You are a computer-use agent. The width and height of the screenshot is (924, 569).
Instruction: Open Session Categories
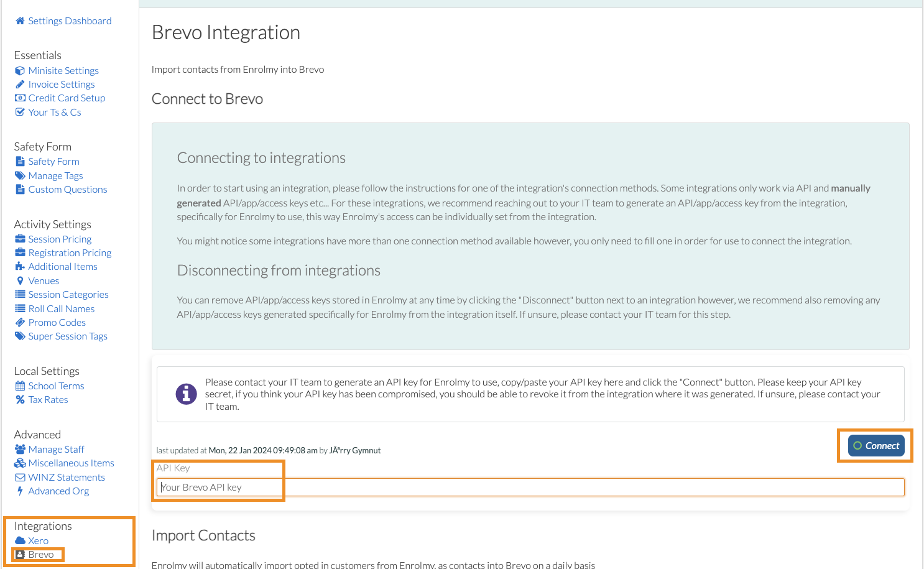[x=68, y=295]
